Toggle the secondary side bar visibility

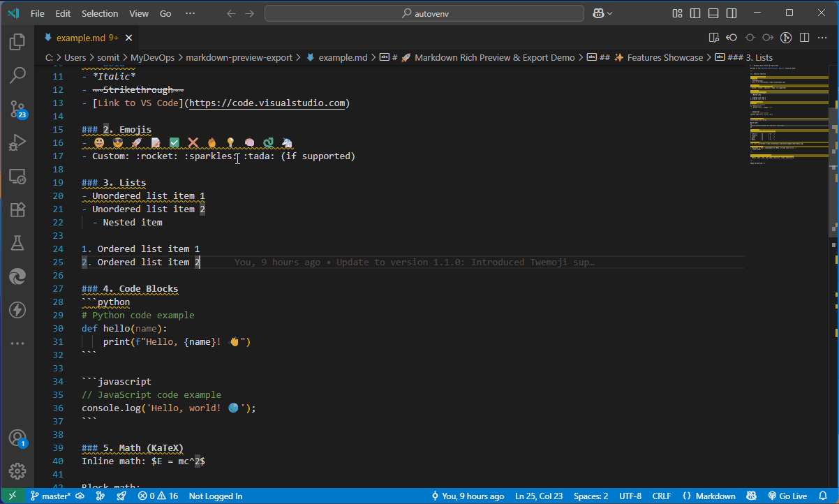(731, 13)
